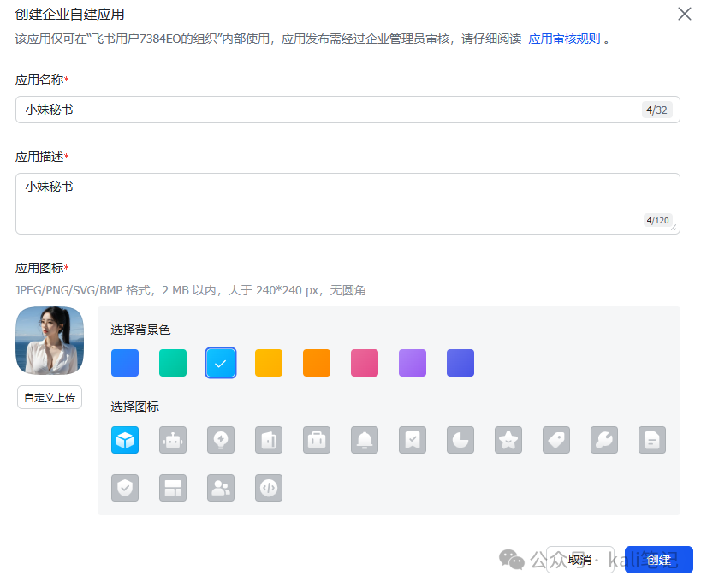The height and width of the screenshot is (588, 701).
Task: Select the wrench tool icon
Action: pos(603,439)
